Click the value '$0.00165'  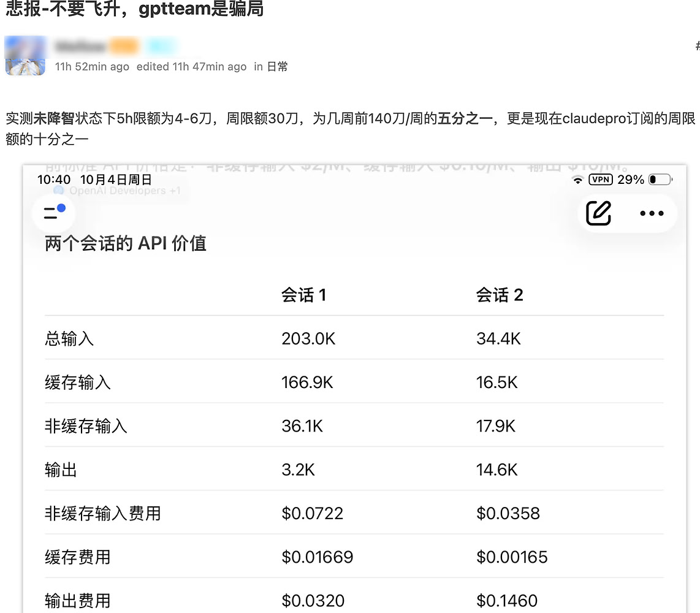pos(512,557)
